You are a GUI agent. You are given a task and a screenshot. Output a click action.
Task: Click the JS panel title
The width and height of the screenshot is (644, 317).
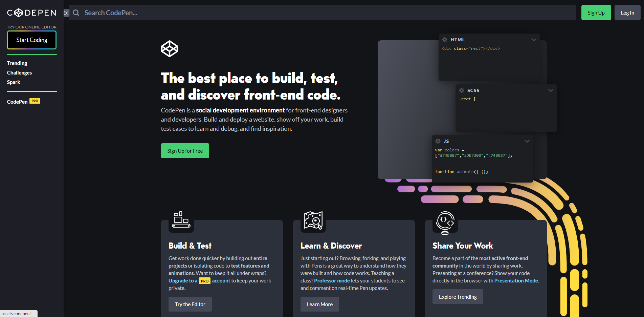click(x=446, y=141)
